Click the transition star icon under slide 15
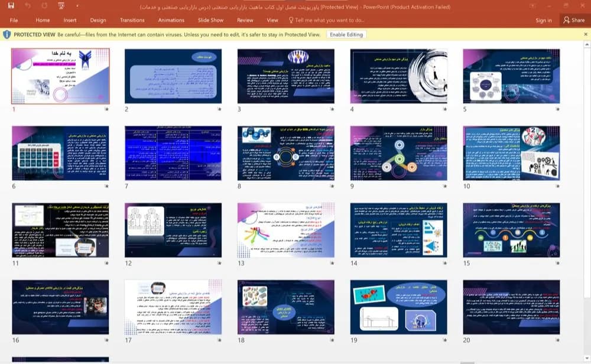Screen dimensions: 591x364 pos(557,263)
